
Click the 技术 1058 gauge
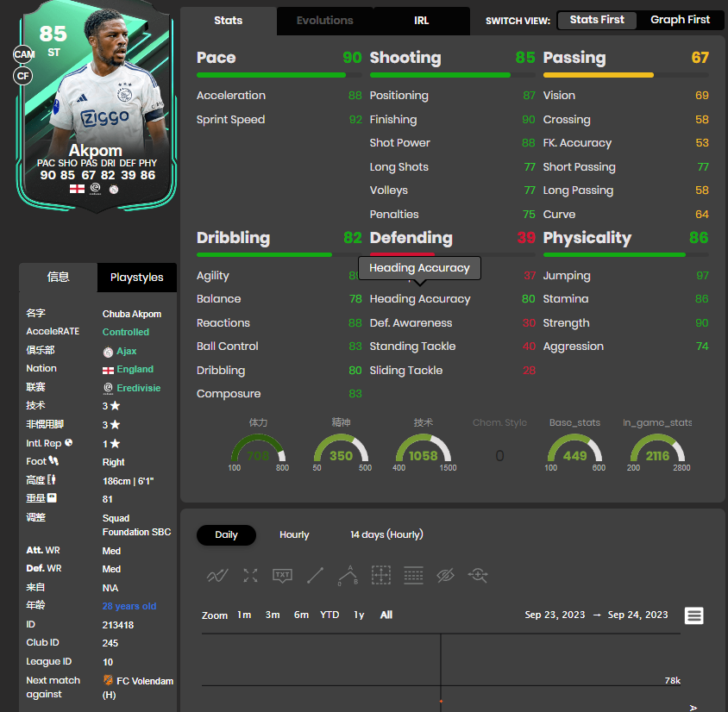[x=424, y=448]
